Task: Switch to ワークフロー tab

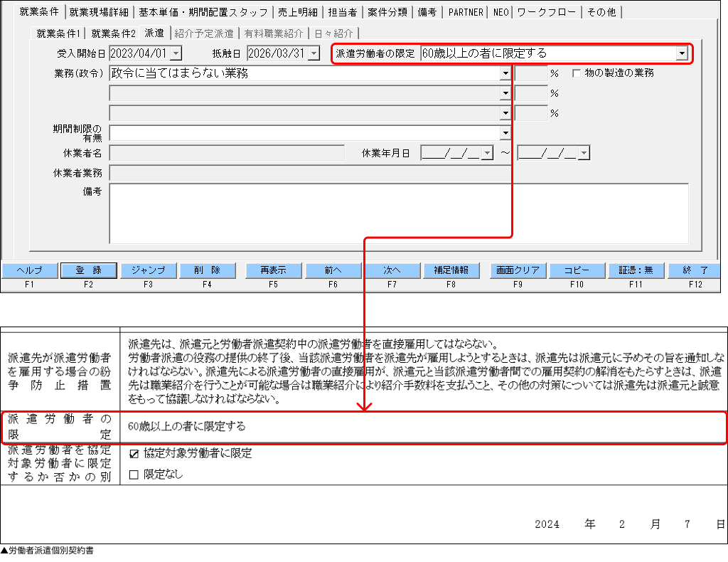Action: click(x=546, y=12)
